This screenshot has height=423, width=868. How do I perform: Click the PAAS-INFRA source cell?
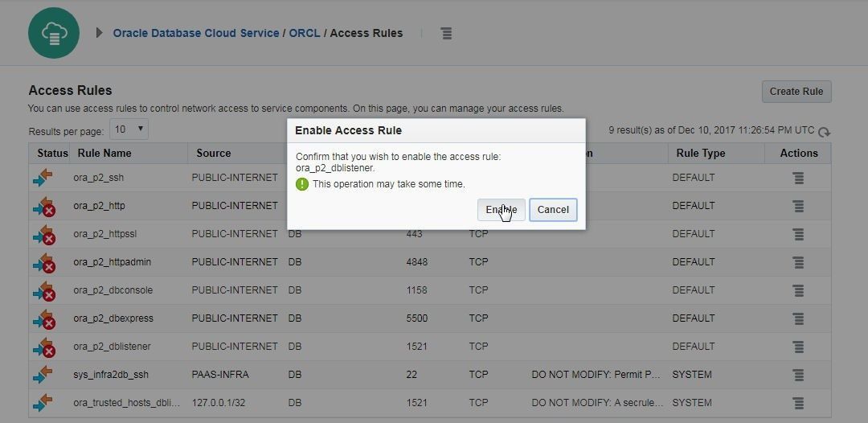click(x=220, y=375)
